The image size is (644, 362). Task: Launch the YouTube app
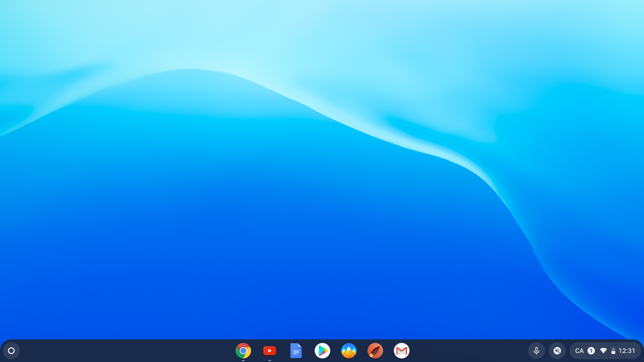point(270,351)
